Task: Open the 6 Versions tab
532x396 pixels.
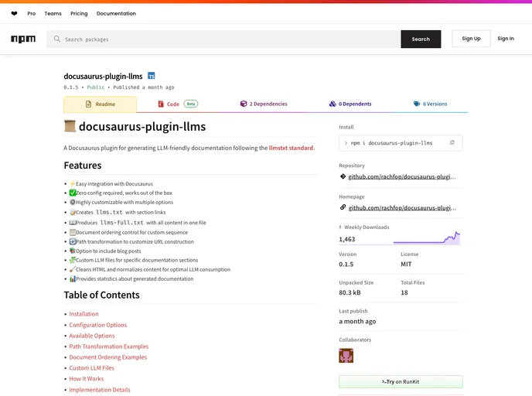Action: pos(430,104)
